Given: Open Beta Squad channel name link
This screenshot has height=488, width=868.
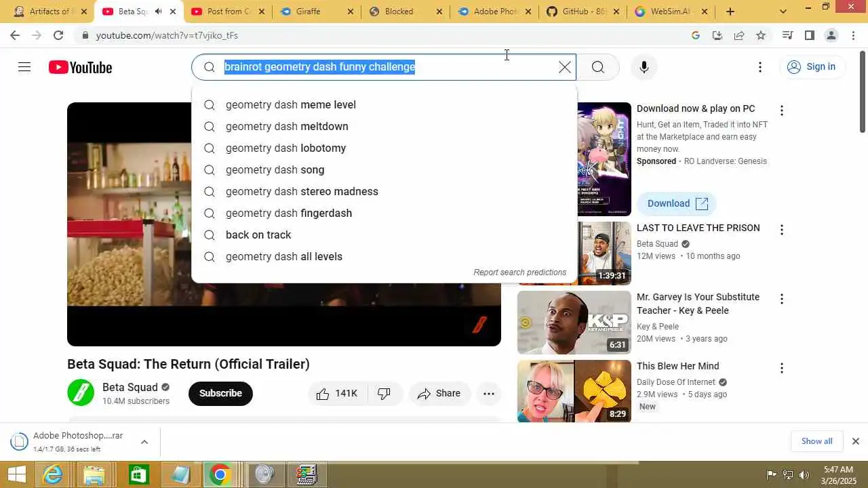Looking at the screenshot, I should [x=130, y=387].
